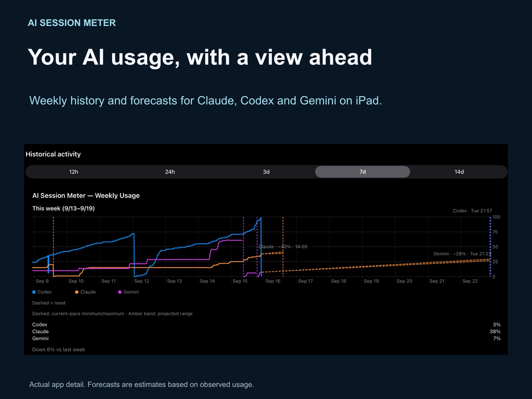Screen dimensions: 532x399
Task: Switch history range to 12h
Action: pyautogui.click(x=74, y=172)
